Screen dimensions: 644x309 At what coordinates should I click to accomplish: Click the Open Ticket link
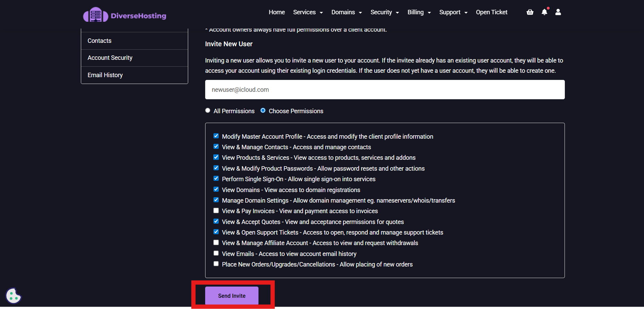coord(491,12)
